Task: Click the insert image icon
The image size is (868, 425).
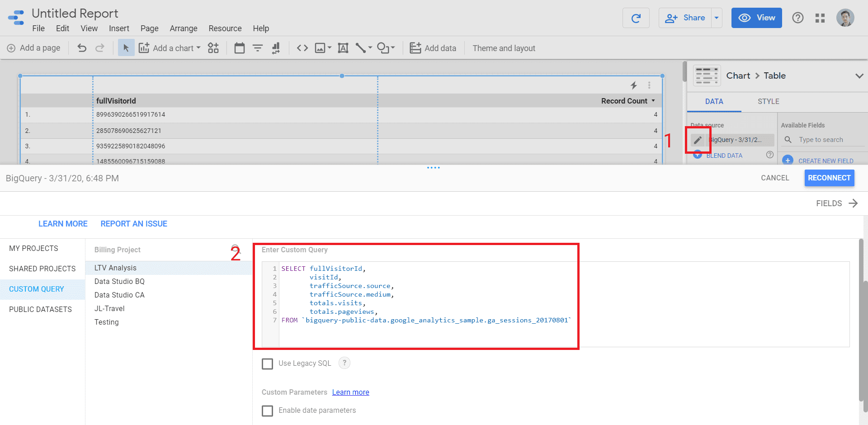Action: pos(320,48)
